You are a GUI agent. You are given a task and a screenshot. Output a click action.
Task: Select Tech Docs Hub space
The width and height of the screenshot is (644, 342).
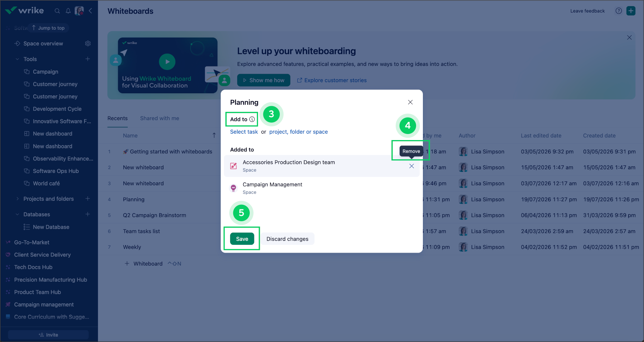click(33, 267)
